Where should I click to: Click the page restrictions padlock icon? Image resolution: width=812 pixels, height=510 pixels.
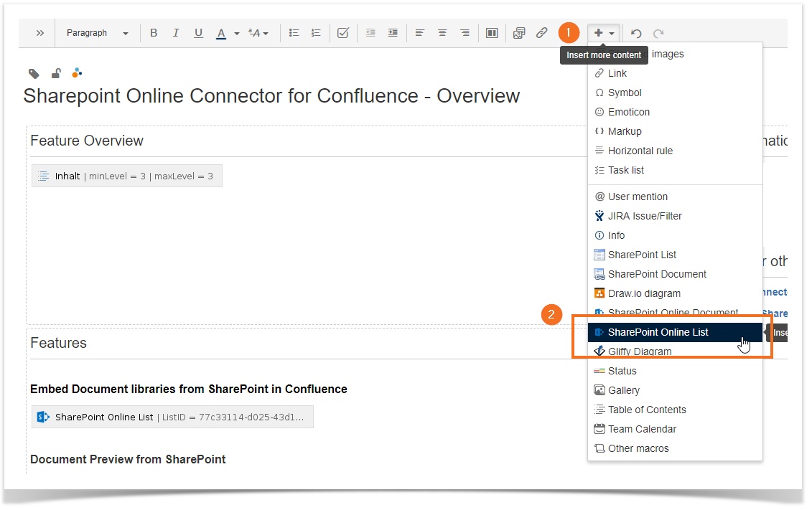coord(56,73)
